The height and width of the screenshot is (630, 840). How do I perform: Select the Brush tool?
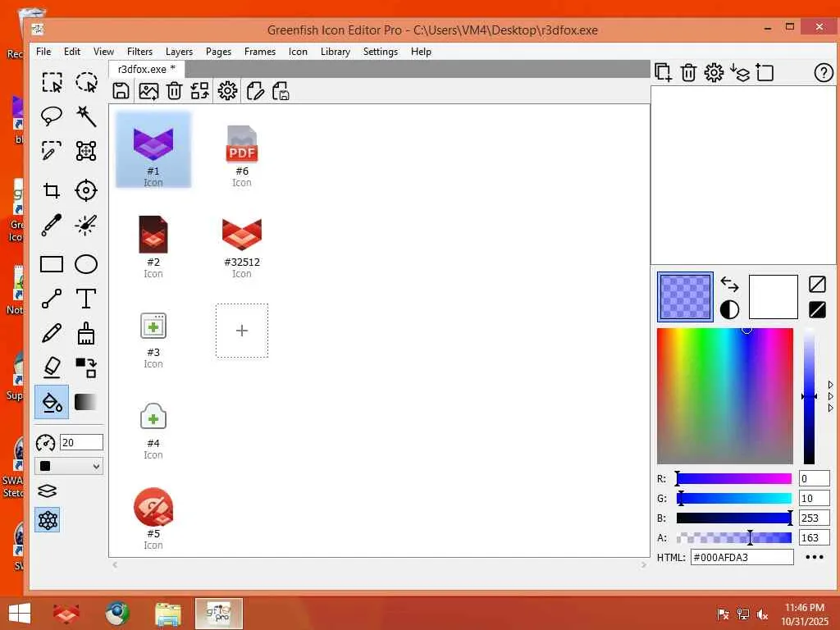[85, 333]
